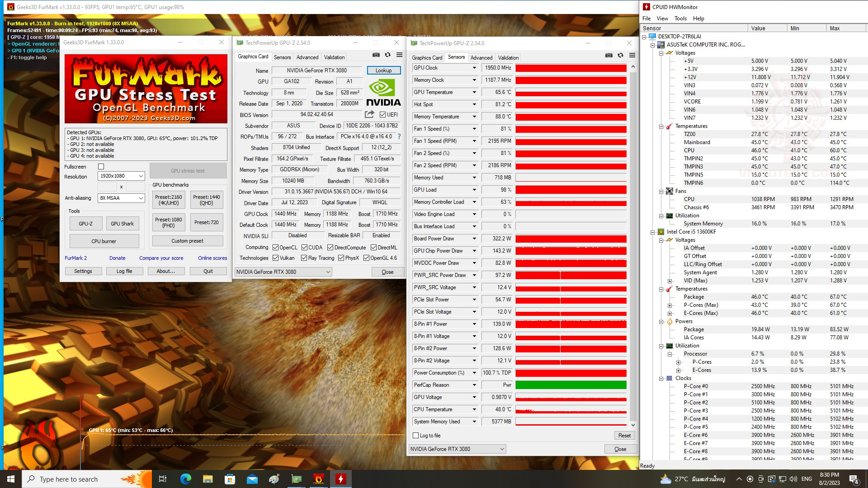Toggle the Log to file checkbox
The image size is (868, 488).
416,436
